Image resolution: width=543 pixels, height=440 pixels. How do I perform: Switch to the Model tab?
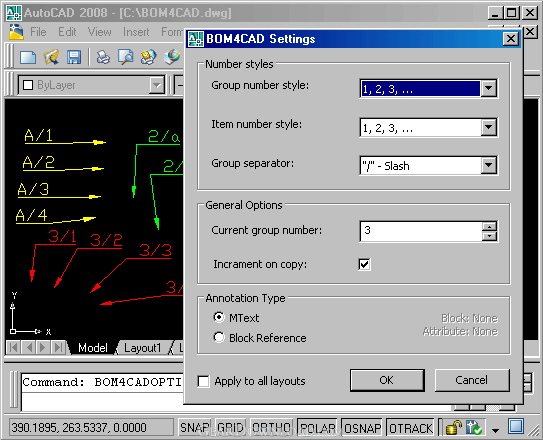tap(92, 348)
